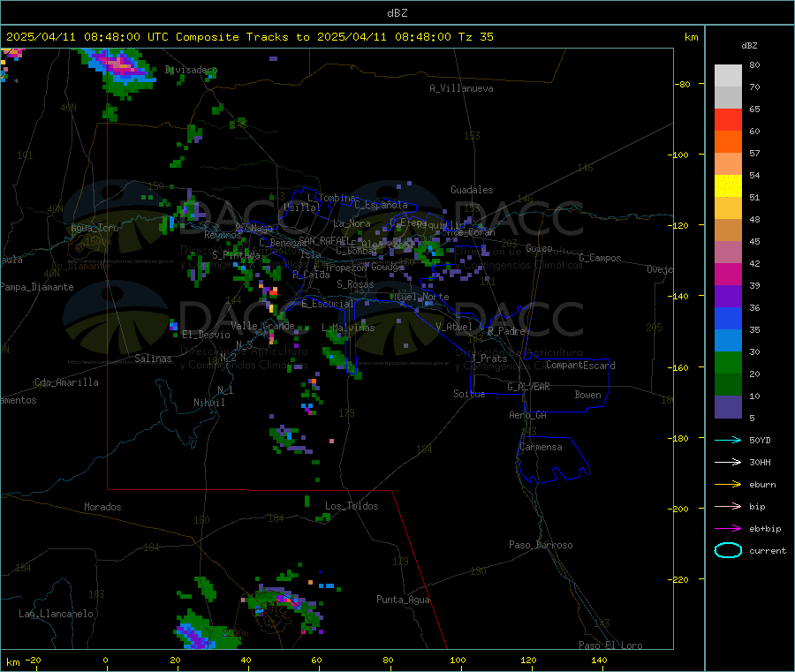795x672 pixels.
Task: Click the white 30HM track arrow in legend
Action: tap(728, 462)
